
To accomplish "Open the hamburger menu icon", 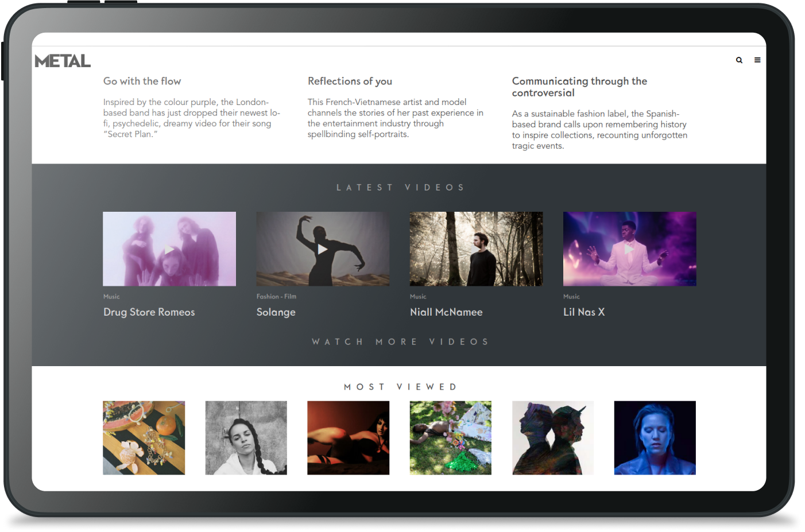I will click(x=757, y=60).
